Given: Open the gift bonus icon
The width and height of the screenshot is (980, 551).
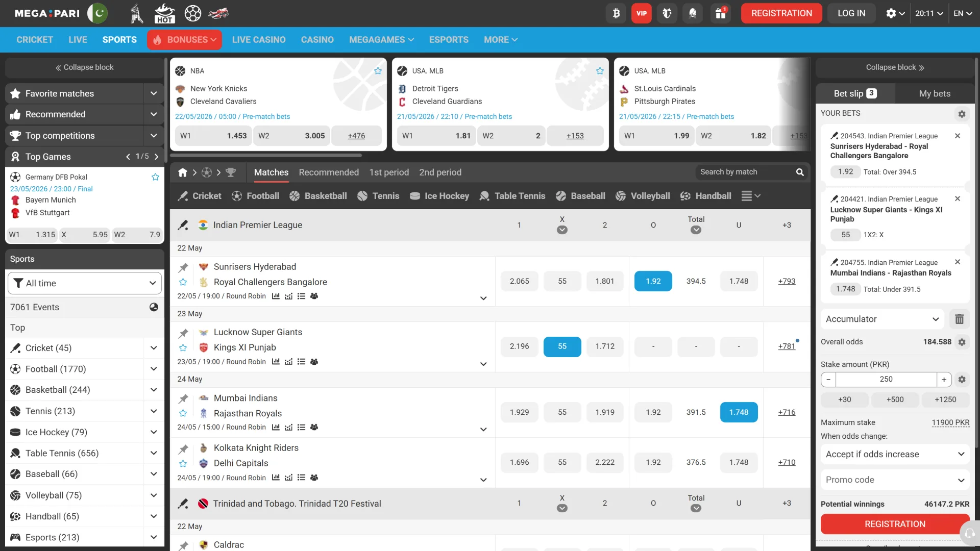Looking at the screenshot, I should 721,13.
